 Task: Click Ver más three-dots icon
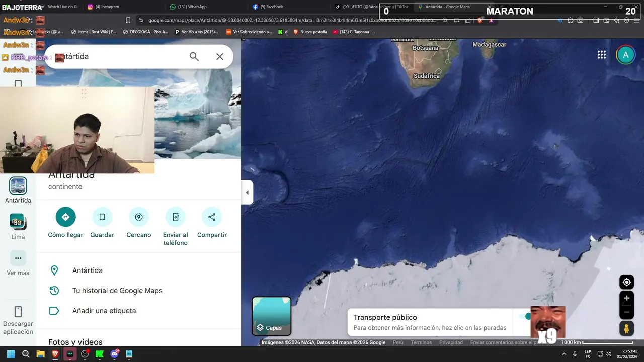pyautogui.click(x=18, y=258)
